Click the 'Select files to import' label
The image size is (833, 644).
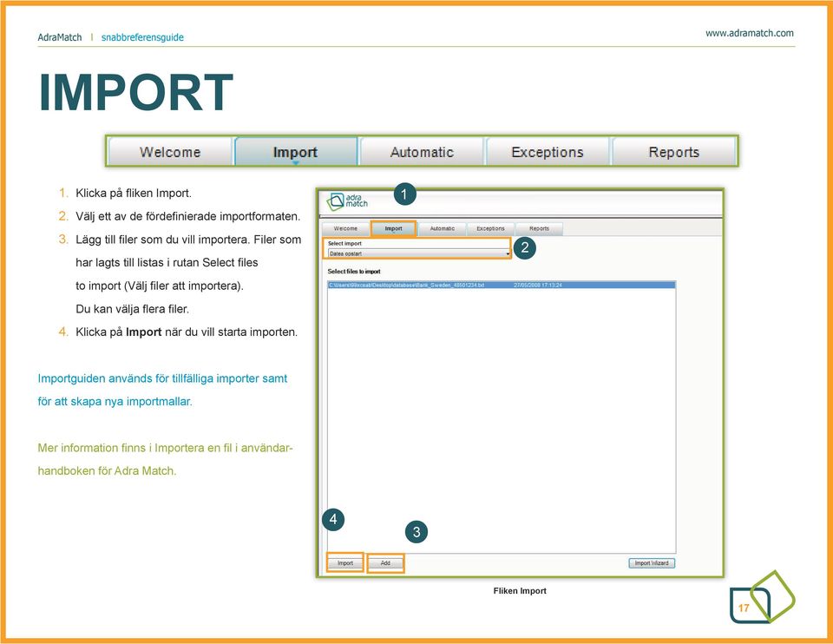(x=354, y=272)
